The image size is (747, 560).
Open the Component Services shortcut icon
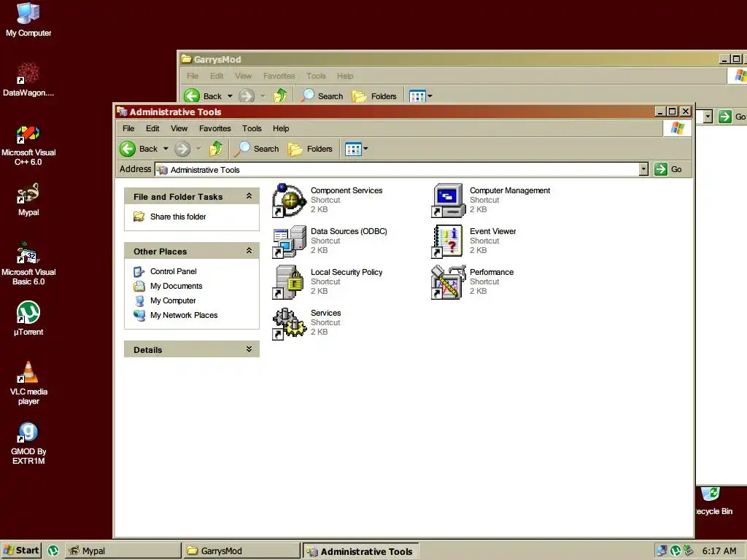click(289, 201)
